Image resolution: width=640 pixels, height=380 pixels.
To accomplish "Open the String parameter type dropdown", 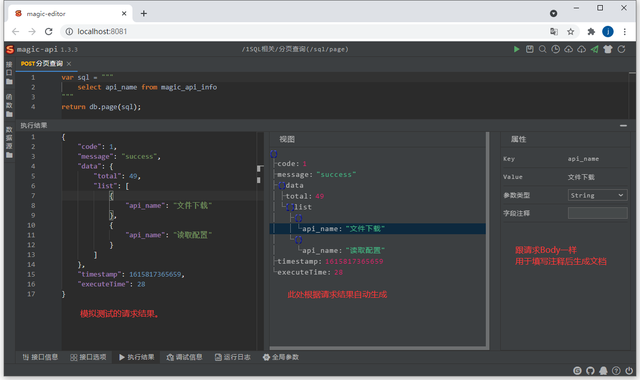I will click(597, 195).
